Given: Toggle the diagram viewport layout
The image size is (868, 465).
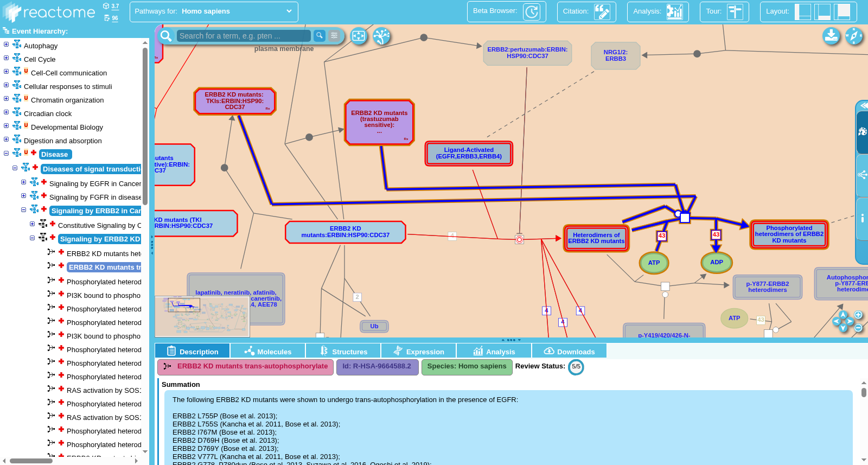Looking at the screenshot, I should click(842, 11).
